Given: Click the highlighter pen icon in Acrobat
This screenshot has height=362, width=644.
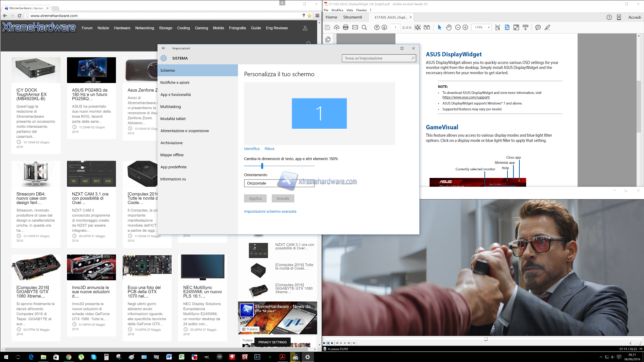Looking at the screenshot, I should coord(547,27).
